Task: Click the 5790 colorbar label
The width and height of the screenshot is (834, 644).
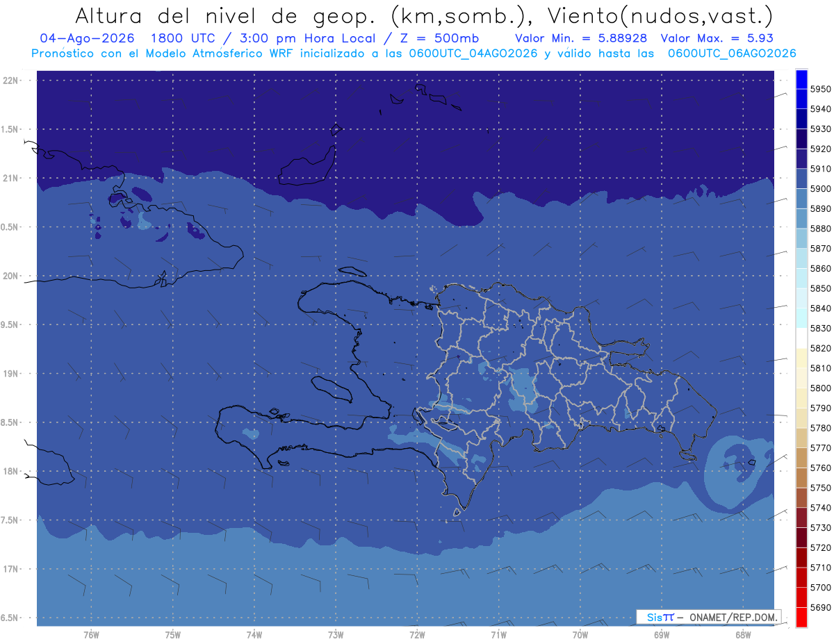Action: tap(821, 408)
